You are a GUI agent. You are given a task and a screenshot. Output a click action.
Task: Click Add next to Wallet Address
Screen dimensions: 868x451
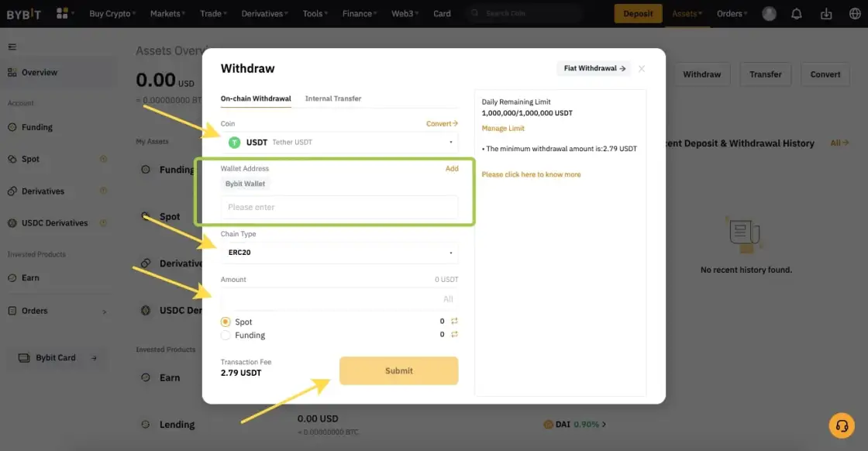[x=452, y=168]
